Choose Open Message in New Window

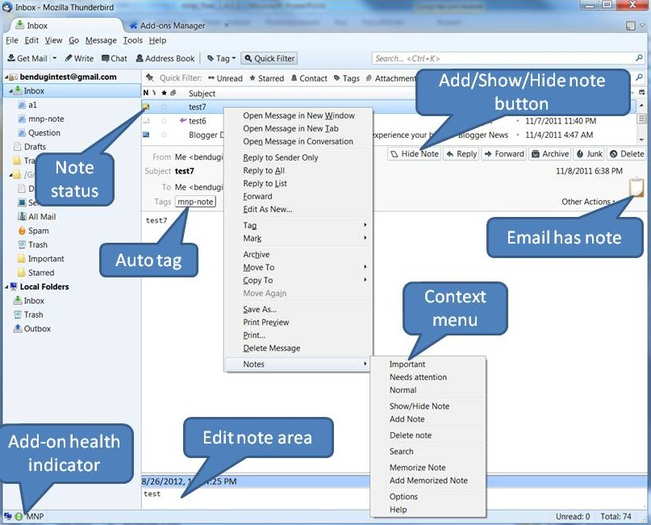(x=299, y=116)
